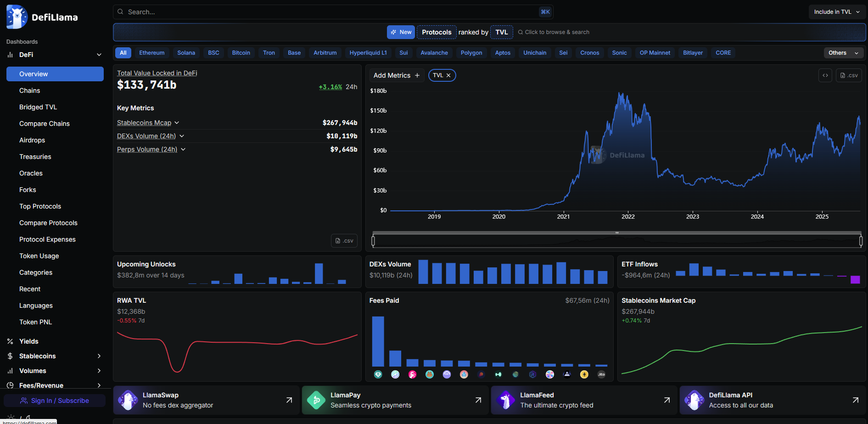Viewport: 868px width, 424px height.
Task: Expand DEXs Volume (24h) metric details
Action: coord(182,136)
